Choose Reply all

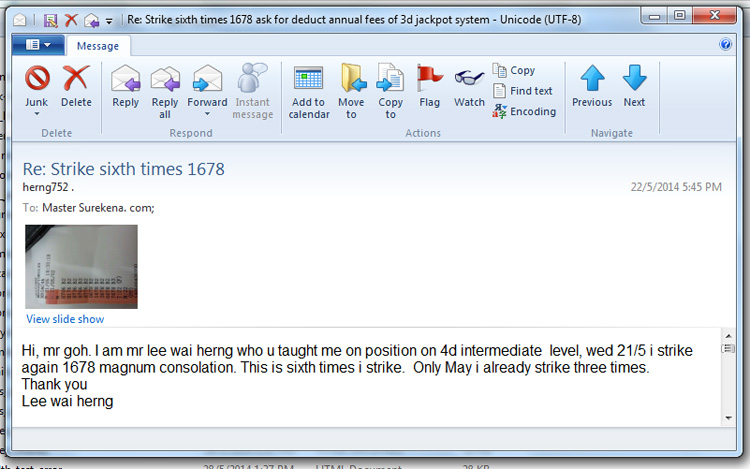click(165, 92)
